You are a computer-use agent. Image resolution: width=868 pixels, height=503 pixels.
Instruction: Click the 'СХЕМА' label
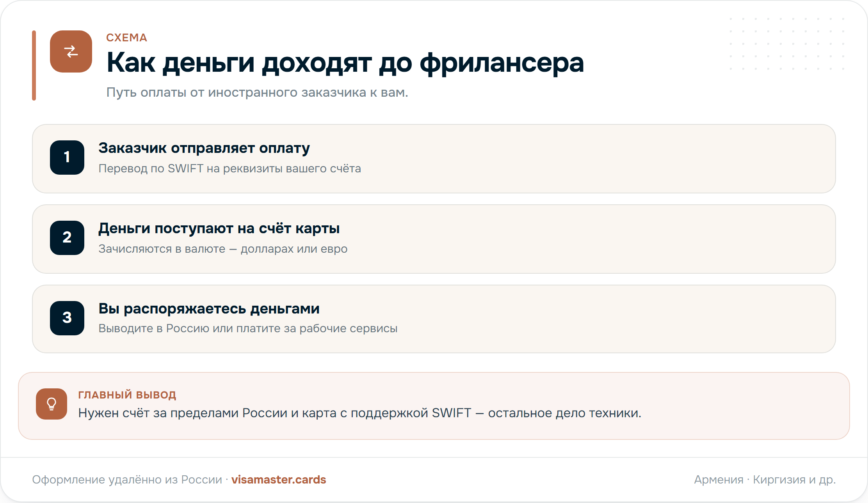[127, 38]
